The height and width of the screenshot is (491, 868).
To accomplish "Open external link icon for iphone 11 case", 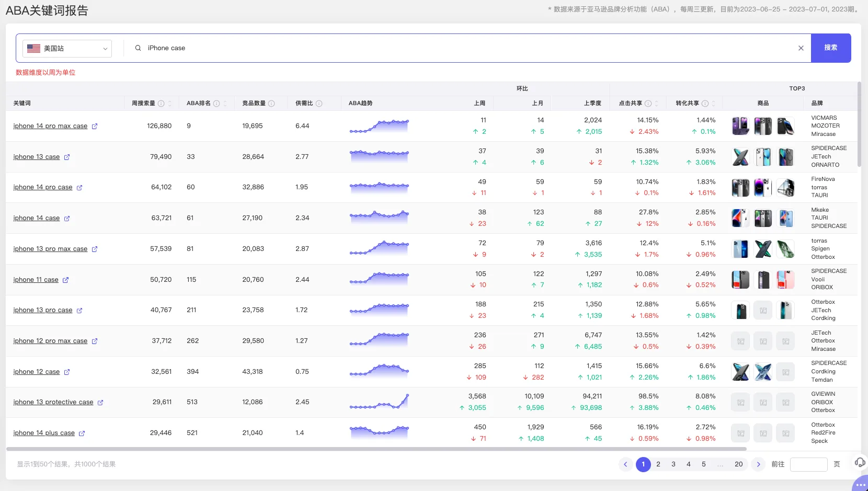I will 66,280.
